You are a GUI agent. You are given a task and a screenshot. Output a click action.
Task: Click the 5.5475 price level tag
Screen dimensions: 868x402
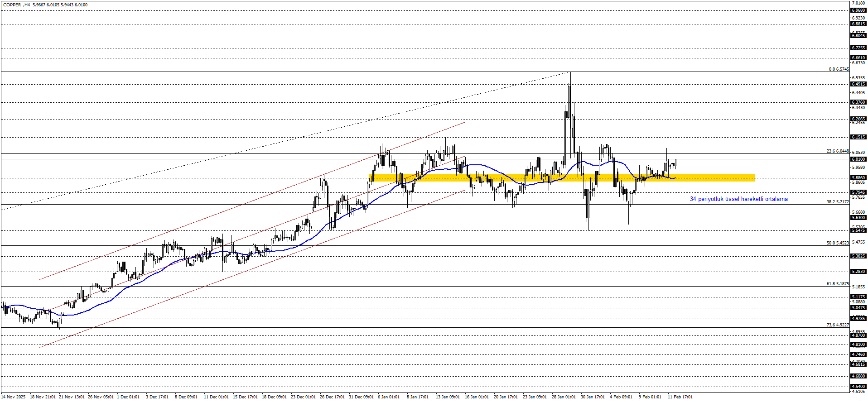pos(858,230)
